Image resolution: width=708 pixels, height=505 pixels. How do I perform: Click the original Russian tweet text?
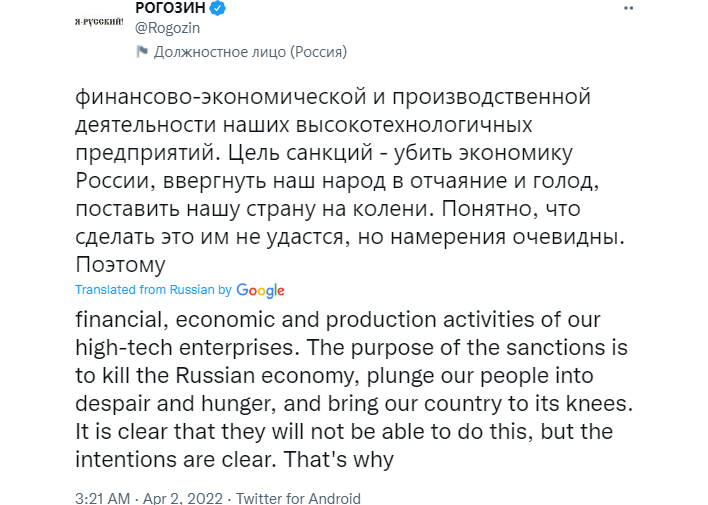click(350, 181)
